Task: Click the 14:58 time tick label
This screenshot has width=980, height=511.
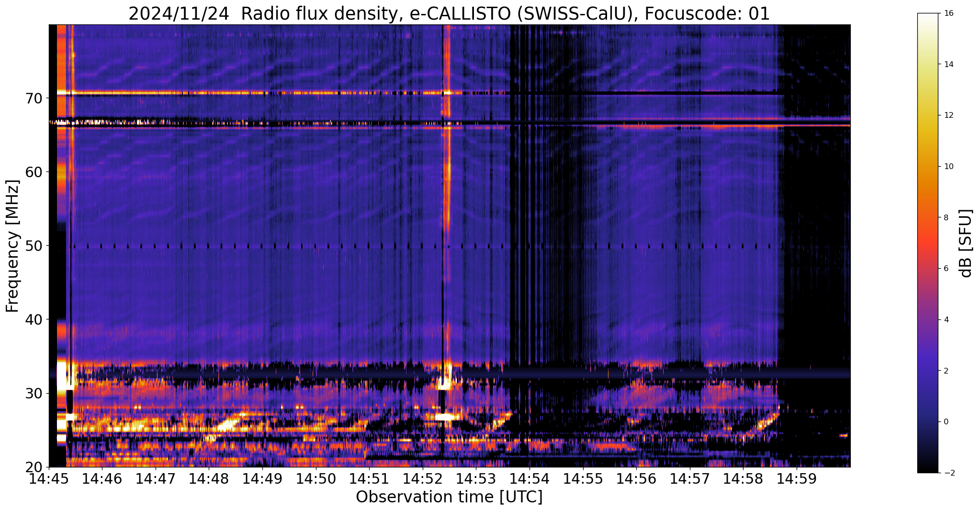Action: pyautogui.click(x=743, y=479)
